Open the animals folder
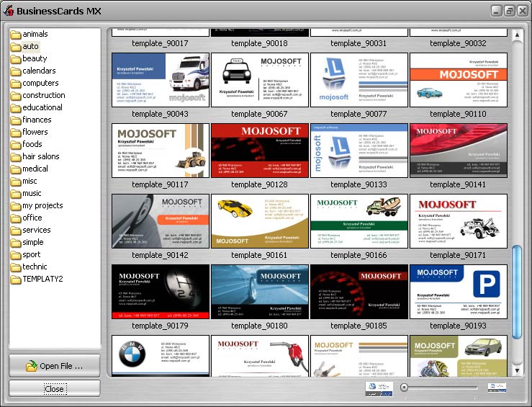 point(30,34)
